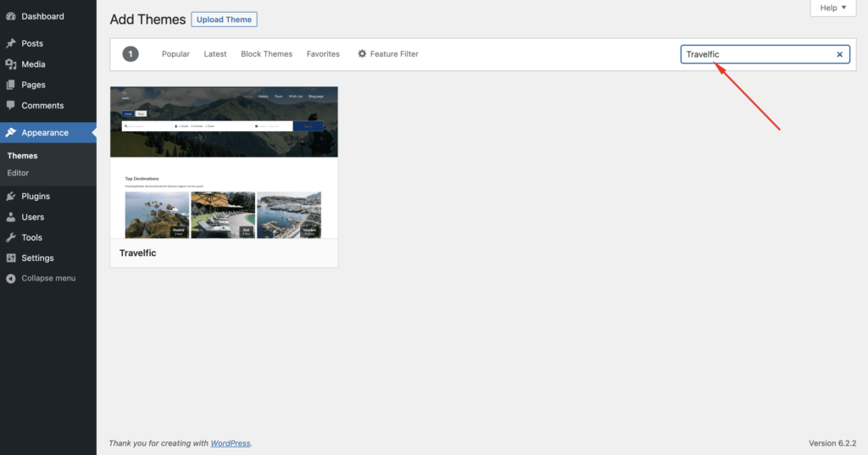Switch to the Favorites tab
The height and width of the screenshot is (455, 868).
tap(323, 53)
